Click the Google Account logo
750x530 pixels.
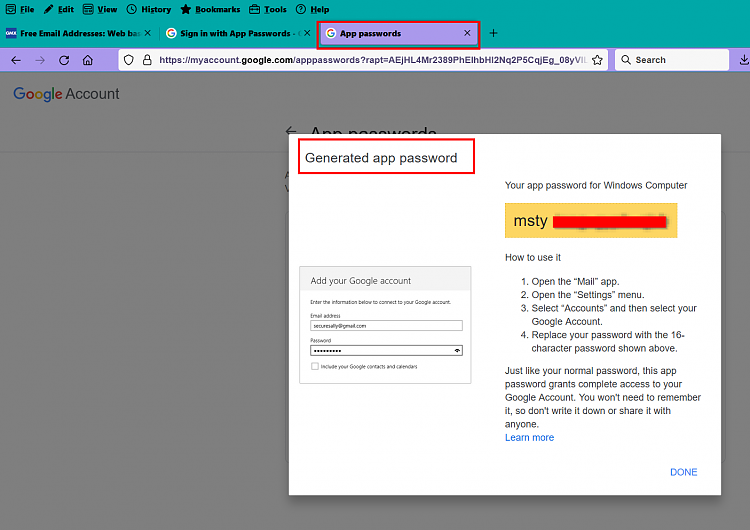tap(66, 94)
